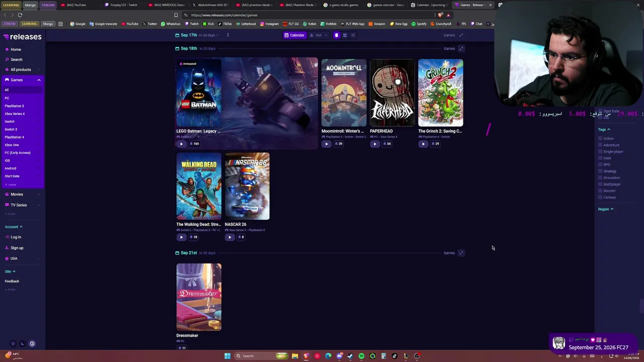Select the PC (Early Access) filter
Image resolution: width=644 pixels, height=362 pixels.
point(18,153)
